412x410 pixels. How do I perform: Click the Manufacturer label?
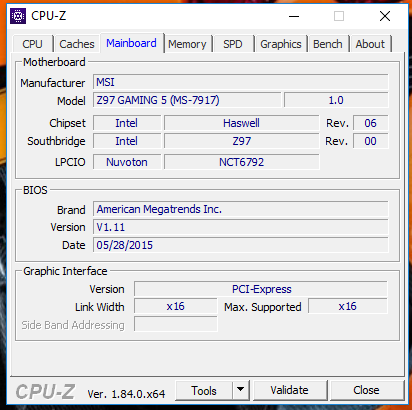point(53,83)
